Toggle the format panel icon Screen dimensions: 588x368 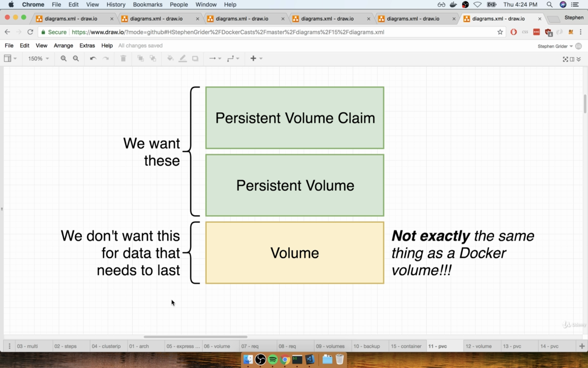[572, 59]
